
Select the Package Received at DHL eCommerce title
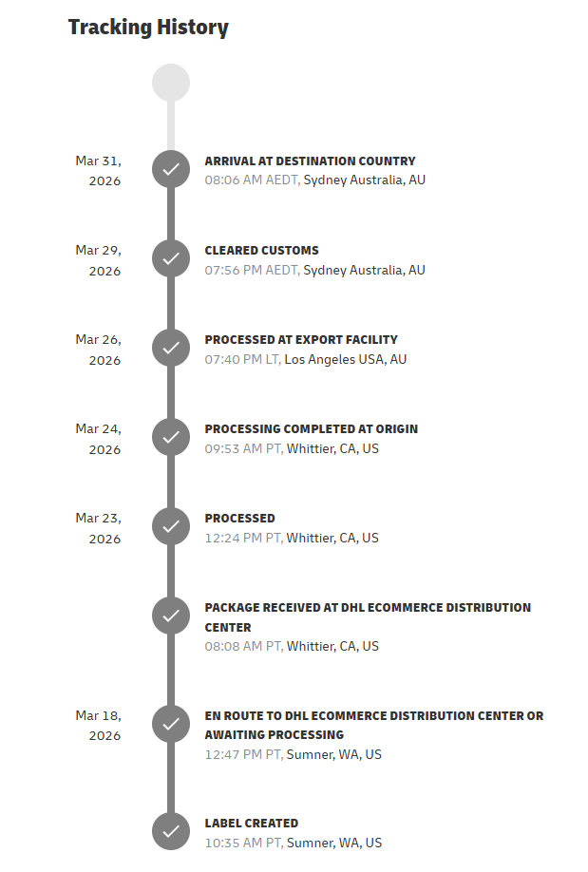(x=368, y=617)
